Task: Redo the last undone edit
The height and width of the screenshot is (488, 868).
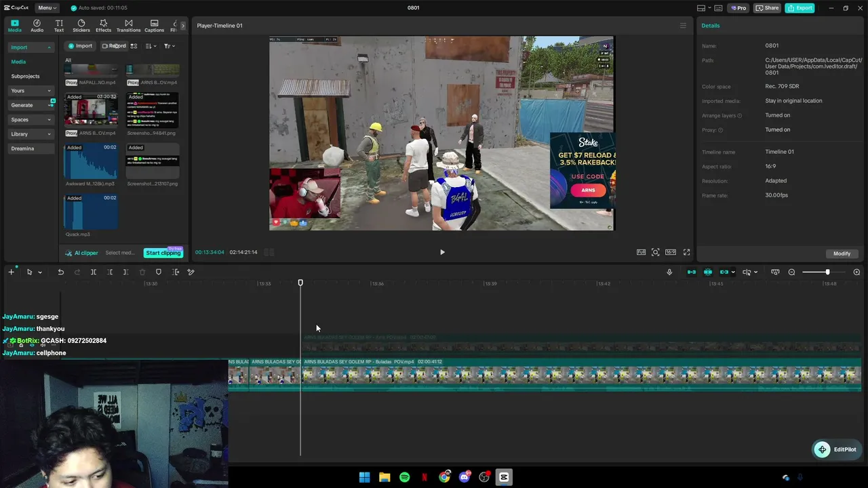Action: point(77,272)
